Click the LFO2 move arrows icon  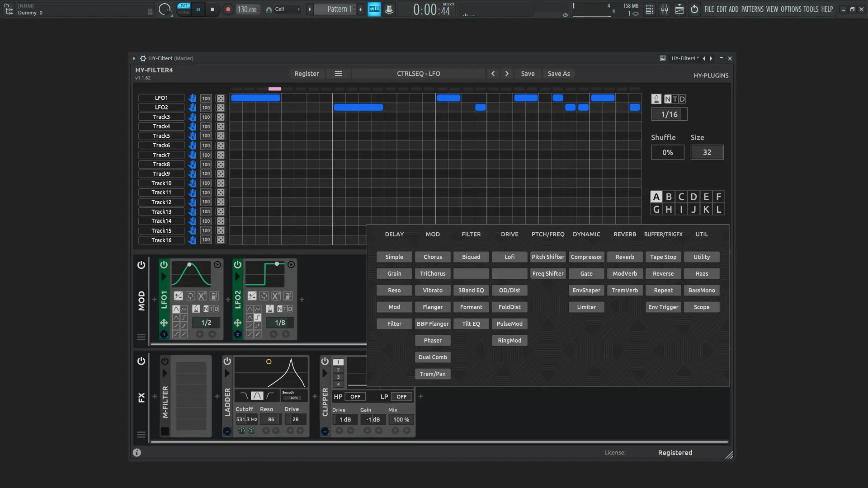(237, 323)
